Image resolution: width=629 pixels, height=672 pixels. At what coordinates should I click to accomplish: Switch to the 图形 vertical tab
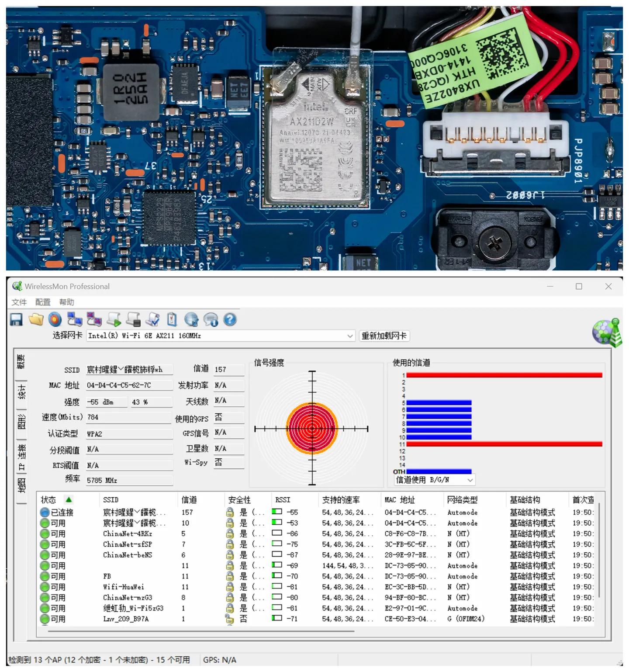(21, 422)
